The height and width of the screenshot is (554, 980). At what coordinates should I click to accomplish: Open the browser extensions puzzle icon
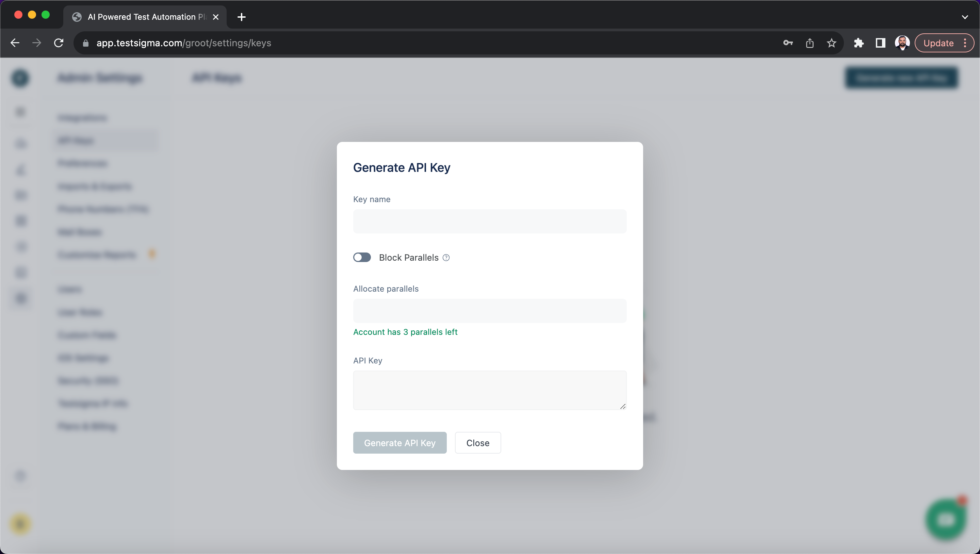(859, 43)
